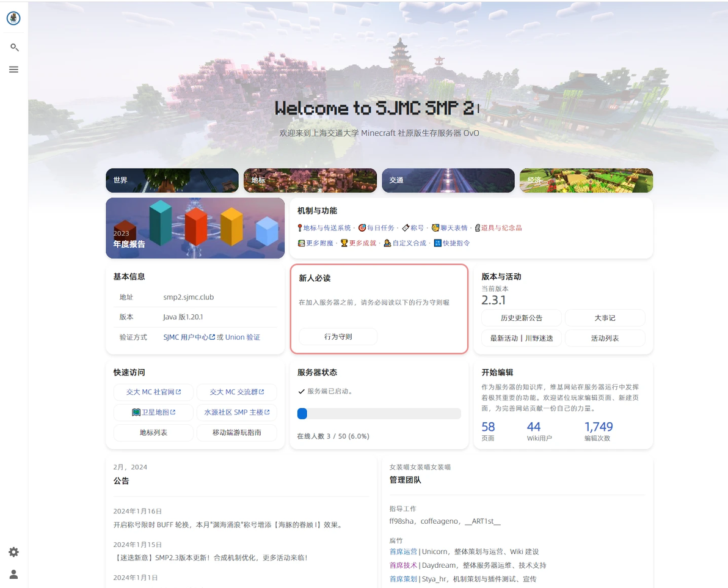This screenshot has height=588, width=728.
Task: Open the 大事记 button
Action: (605, 318)
